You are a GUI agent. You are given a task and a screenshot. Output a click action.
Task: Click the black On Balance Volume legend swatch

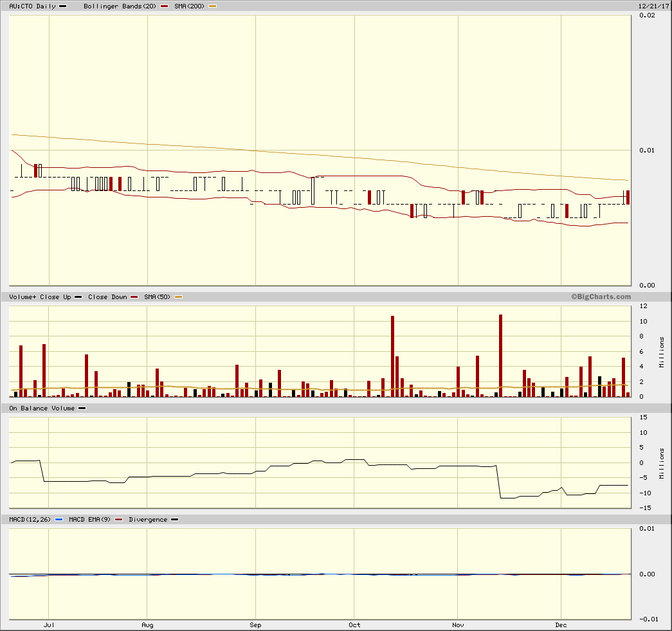click(82, 408)
